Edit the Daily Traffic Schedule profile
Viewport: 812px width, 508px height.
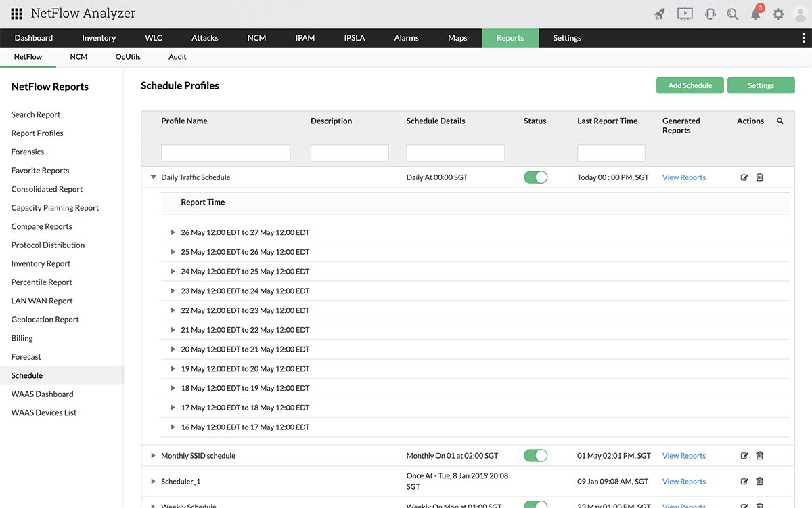click(x=744, y=177)
